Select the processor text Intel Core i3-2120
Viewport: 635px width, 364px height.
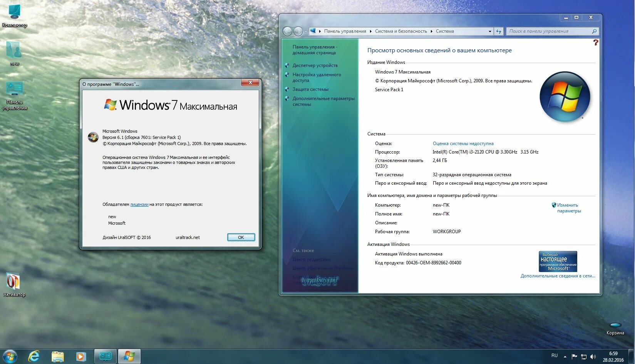pos(485,152)
